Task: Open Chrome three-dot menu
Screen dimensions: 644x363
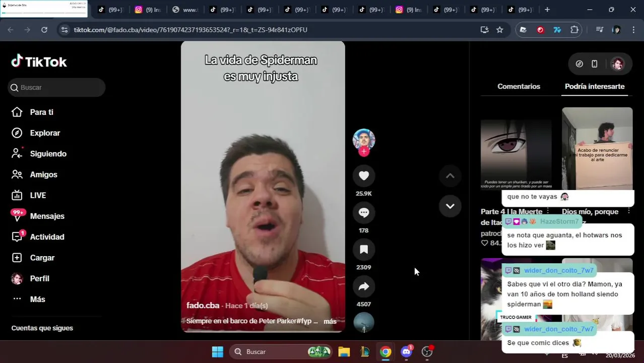Action: pyautogui.click(x=634, y=30)
